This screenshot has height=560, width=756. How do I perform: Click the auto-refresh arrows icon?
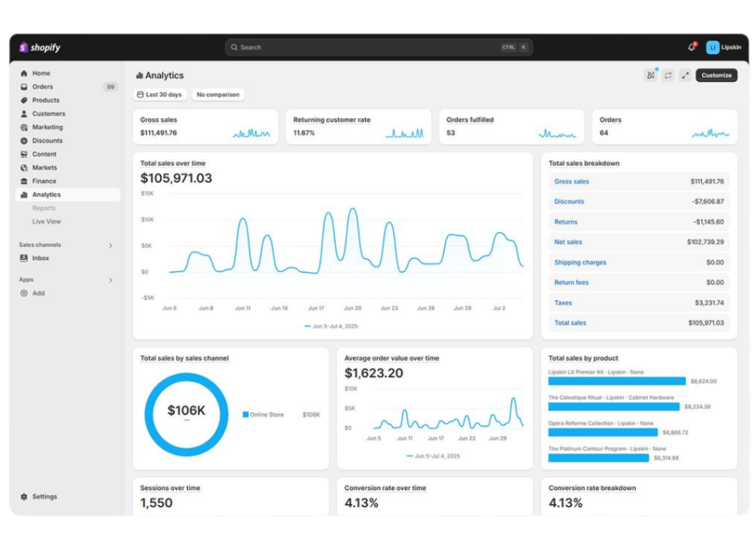(x=668, y=75)
